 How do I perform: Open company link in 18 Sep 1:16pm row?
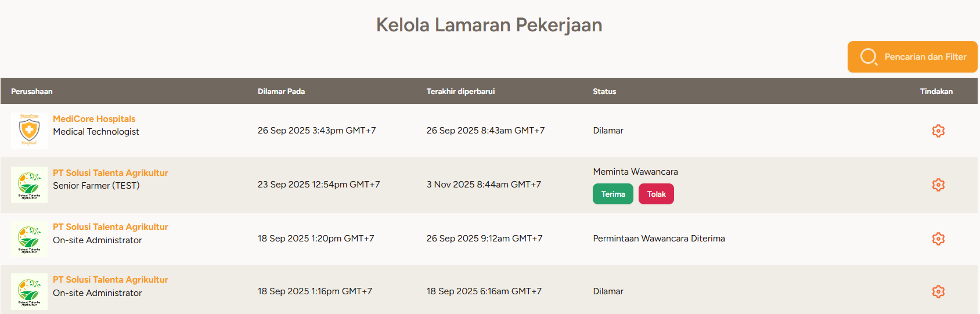tap(110, 279)
